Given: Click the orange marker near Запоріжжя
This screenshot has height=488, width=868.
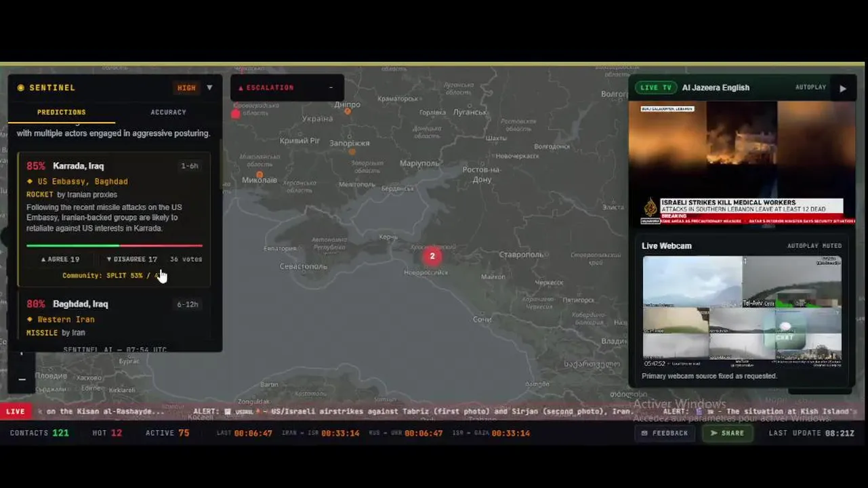Looking at the screenshot, I should (352, 152).
